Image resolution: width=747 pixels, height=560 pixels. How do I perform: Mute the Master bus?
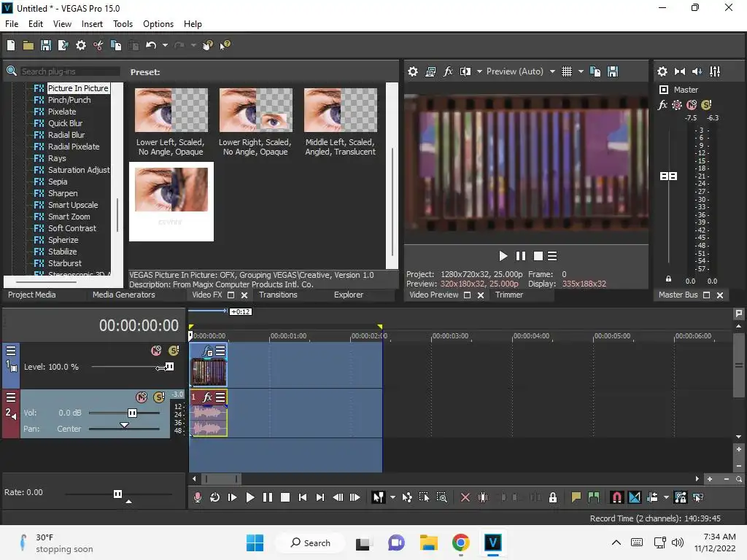692,105
